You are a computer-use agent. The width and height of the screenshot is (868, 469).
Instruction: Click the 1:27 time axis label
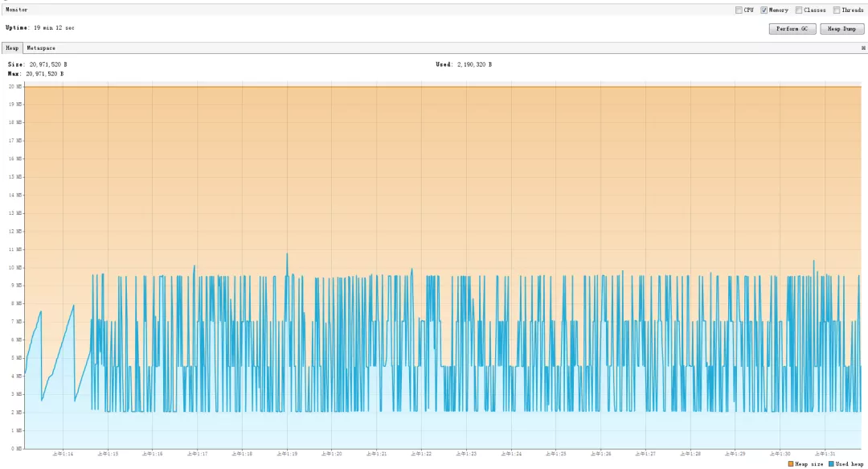(645, 454)
